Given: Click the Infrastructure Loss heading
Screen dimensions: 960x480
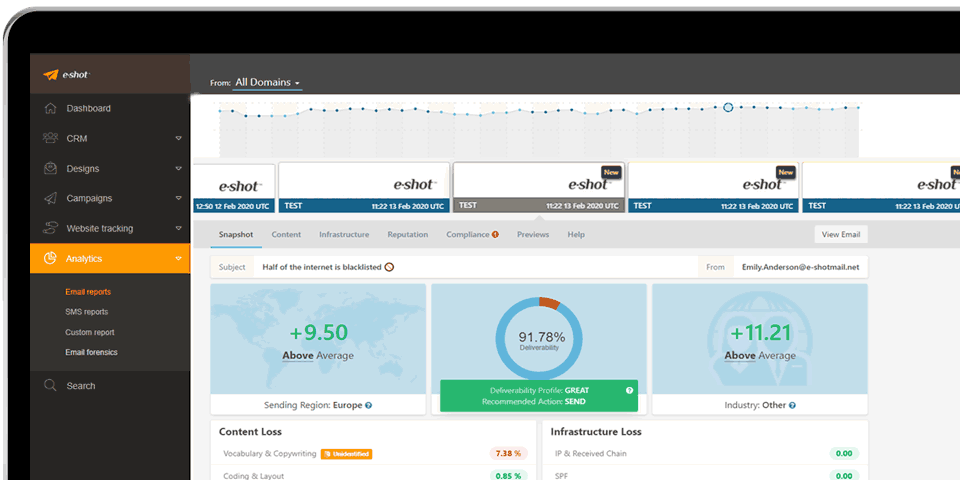Looking at the screenshot, I should [597, 432].
